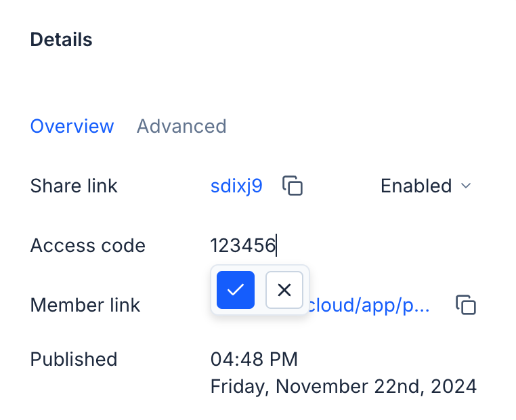Expand the chevron beside Enabled

[466, 186]
